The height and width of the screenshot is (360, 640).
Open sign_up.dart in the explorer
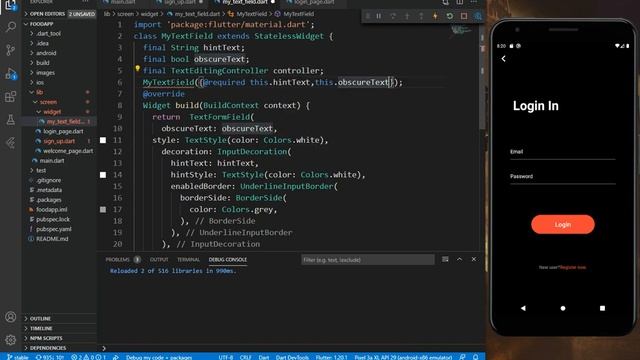coord(59,141)
